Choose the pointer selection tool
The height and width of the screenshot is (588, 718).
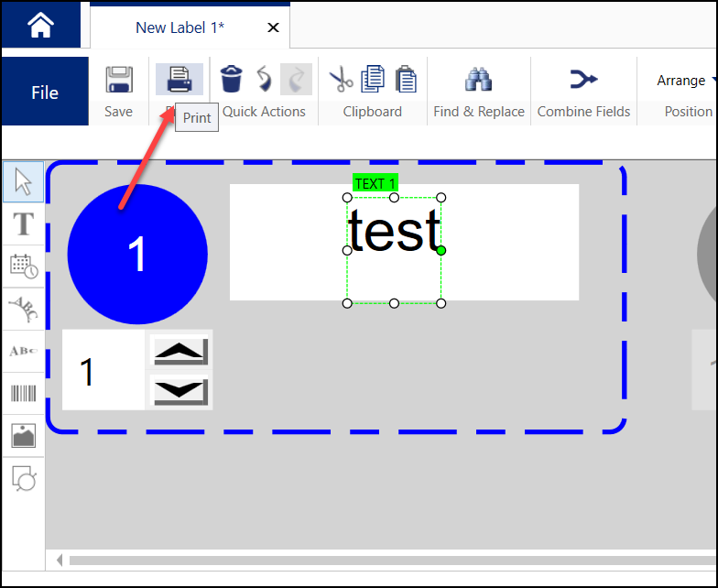pos(23,182)
